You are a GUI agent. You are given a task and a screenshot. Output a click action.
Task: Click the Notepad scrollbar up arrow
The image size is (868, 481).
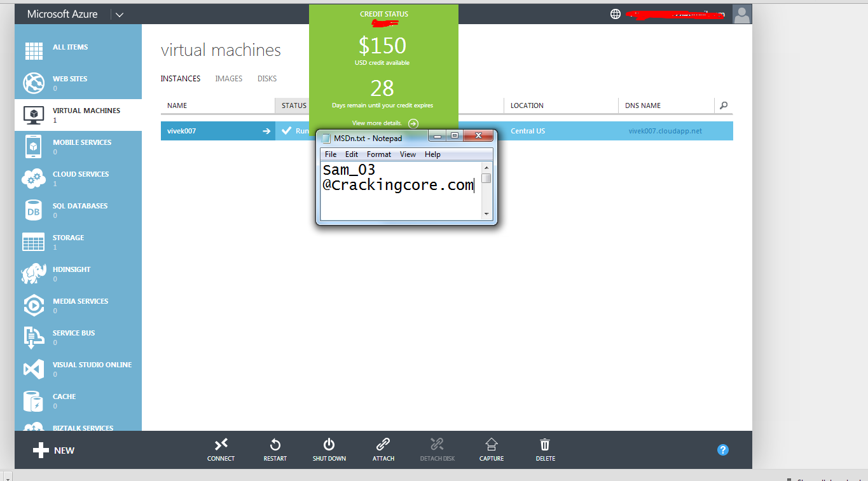(486, 166)
